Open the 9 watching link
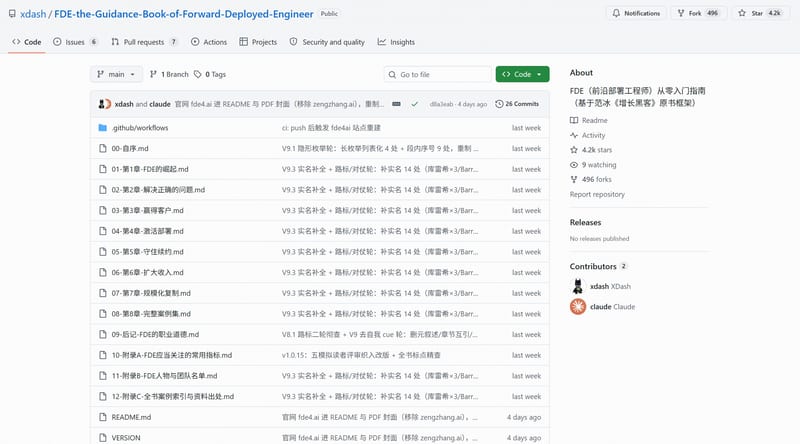The width and height of the screenshot is (800, 444). click(593, 164)
